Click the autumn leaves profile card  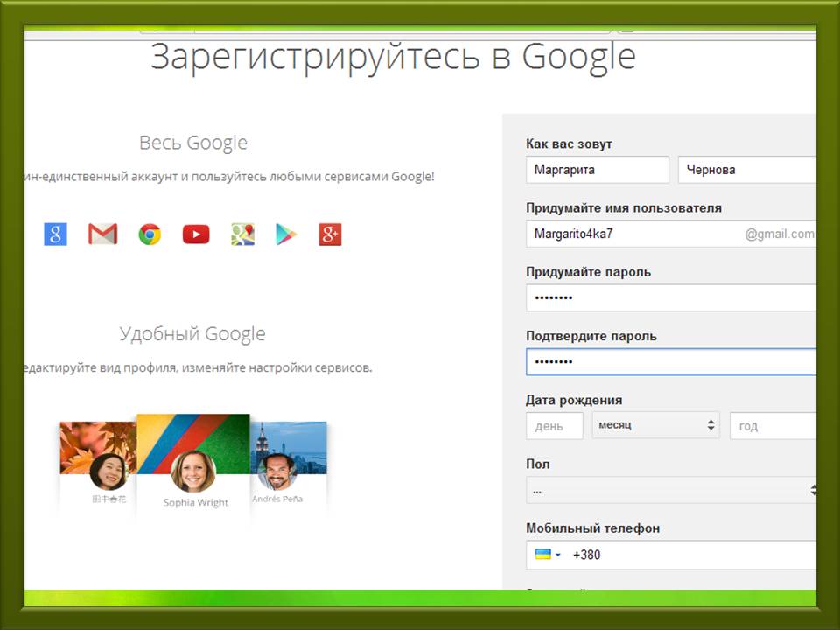coord(99,464)
